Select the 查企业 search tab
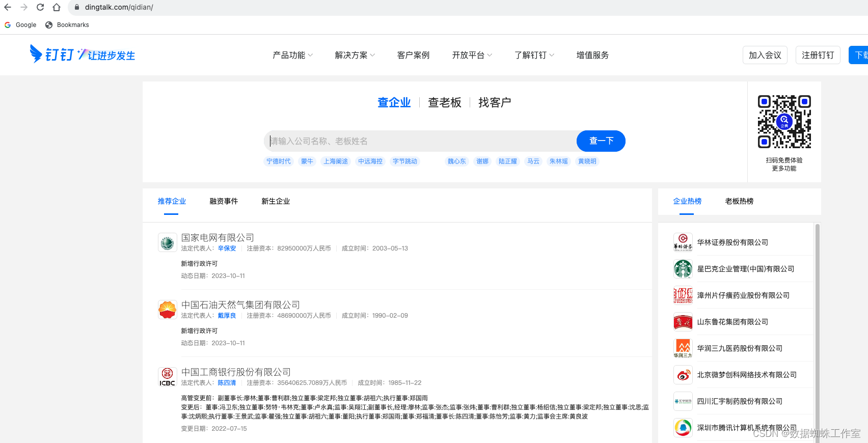The height and width of the screenshot is (443, 868). tap(394, 102)
